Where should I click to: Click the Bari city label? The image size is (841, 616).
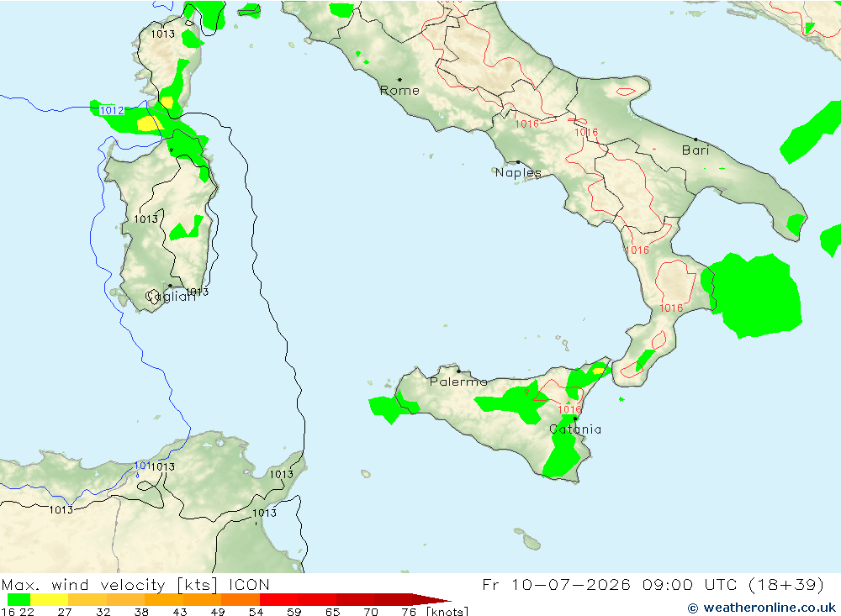pyautogui.click(x=696, y=150)
